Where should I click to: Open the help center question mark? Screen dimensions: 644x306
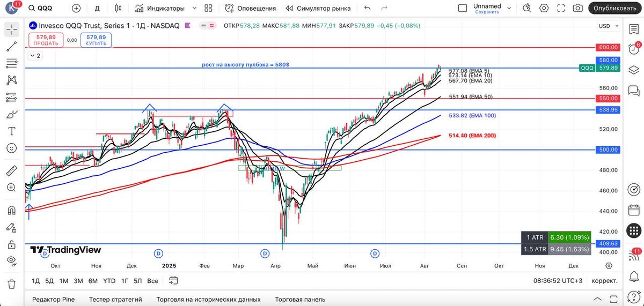[634, 297]
